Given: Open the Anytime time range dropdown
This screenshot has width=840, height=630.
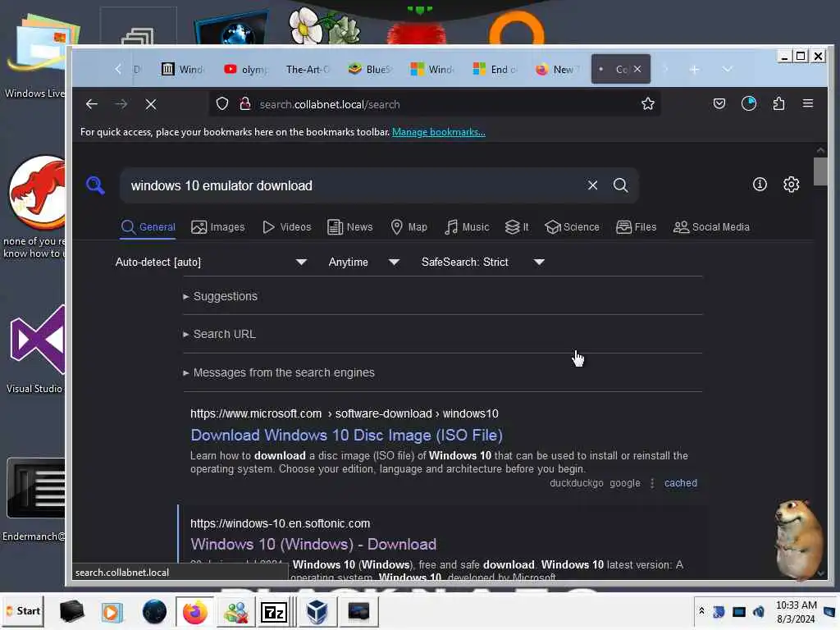Looking at the screenshot, I should coord(363,262).
